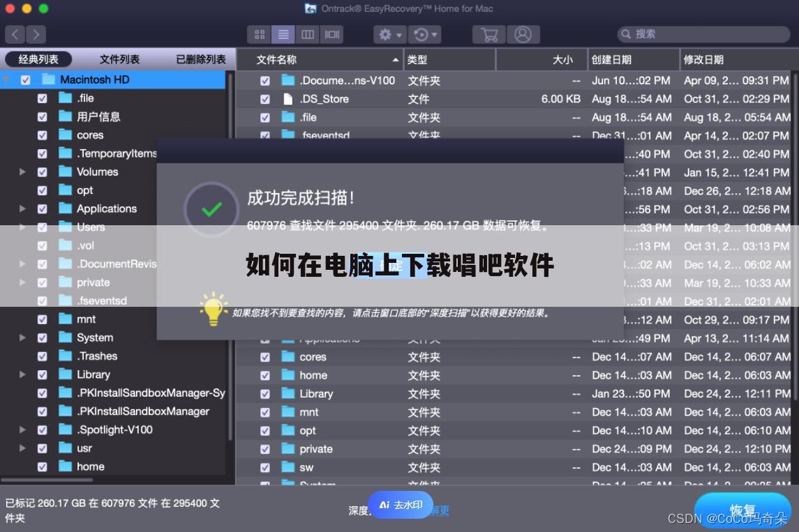
Task: Click the green checkmark in scan dialog
Action: click(x=211, y=208)
